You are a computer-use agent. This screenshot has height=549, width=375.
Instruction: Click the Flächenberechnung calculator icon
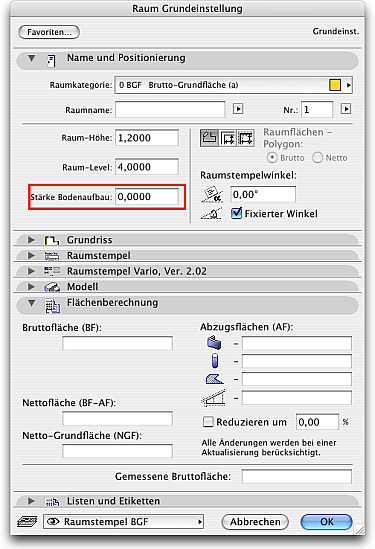click(x=52, y=306)
